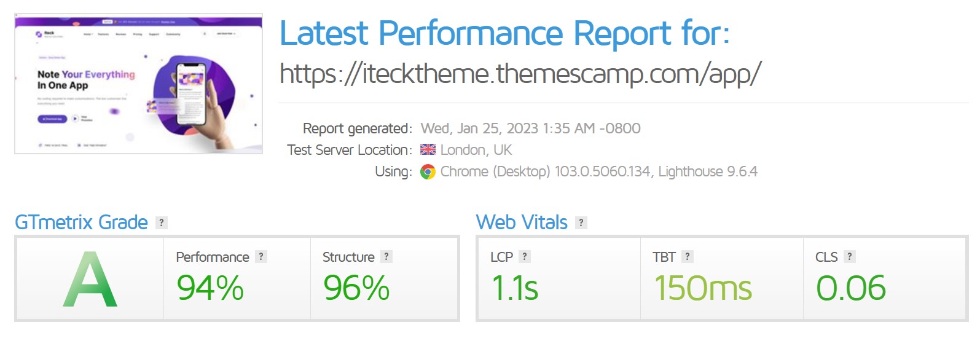The height and width of the screenshot is (338, 980).
Task: Select the 96% Structure score
Action: (x=356, y=288)
